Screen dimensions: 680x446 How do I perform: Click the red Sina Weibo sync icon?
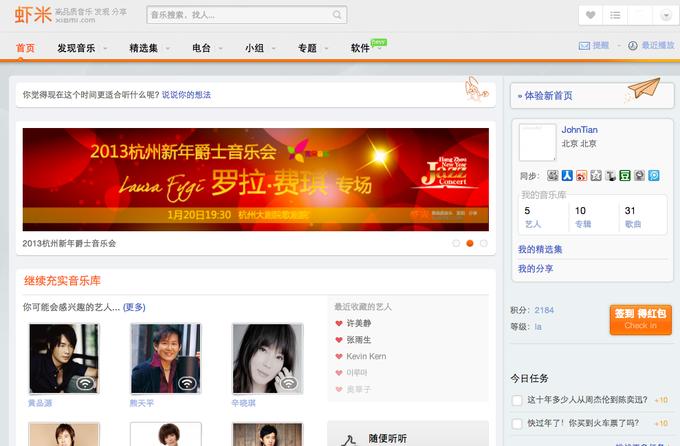pyautogui.click(x=582, y=175)
